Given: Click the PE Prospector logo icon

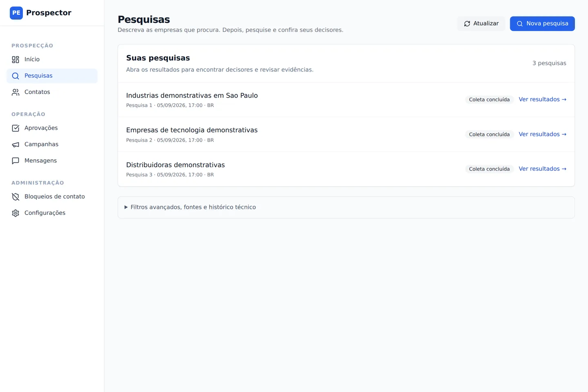Looking at the screenshot, I should pos(16,13).
